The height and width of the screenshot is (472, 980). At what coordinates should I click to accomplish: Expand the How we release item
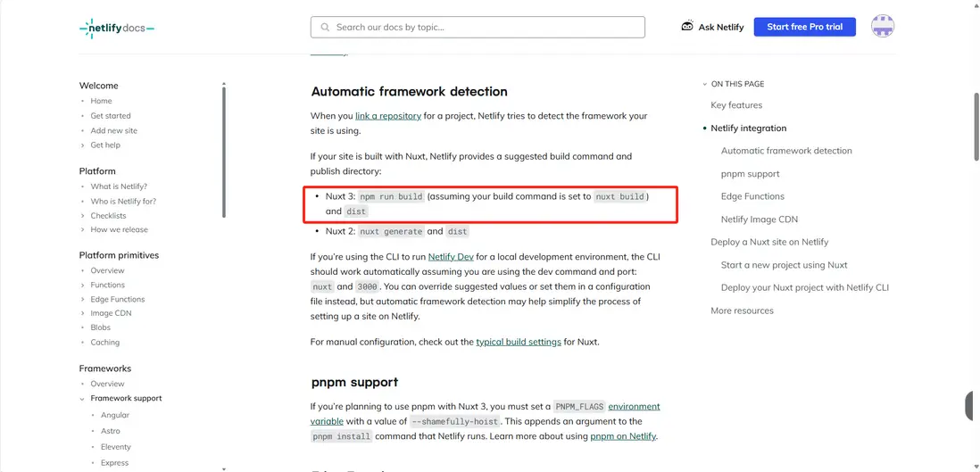pyautogui.click(x=83, y=230)
